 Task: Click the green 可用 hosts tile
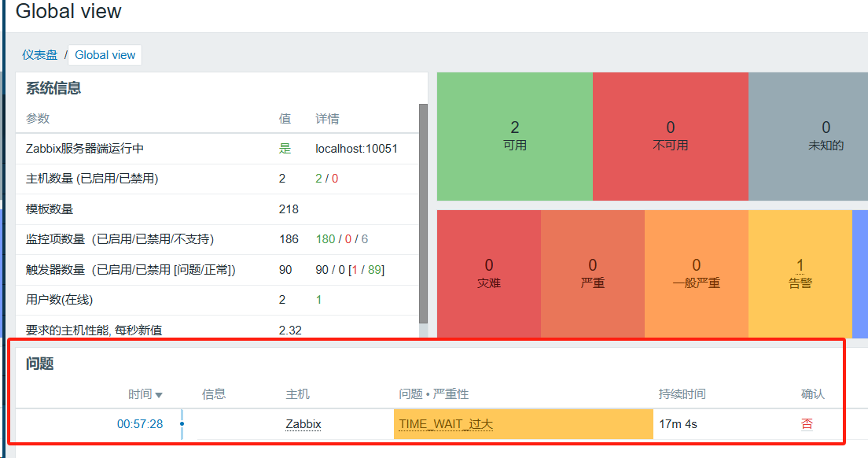515,136
